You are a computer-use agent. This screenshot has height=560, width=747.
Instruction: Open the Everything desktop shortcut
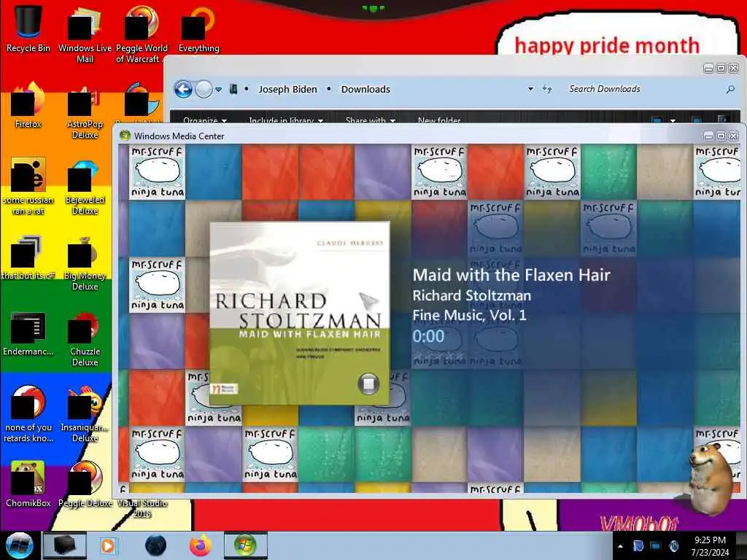point(198,28)
